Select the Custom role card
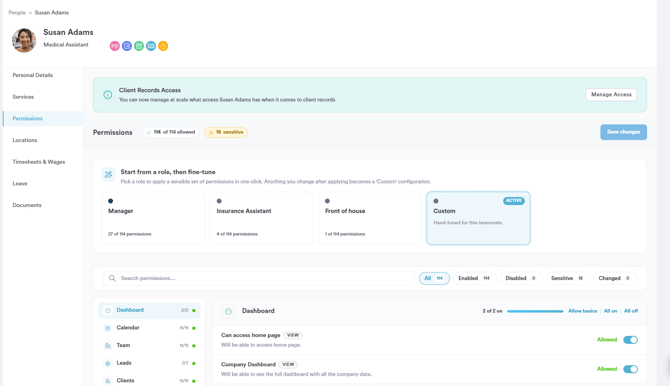This screenshot has width=670, height=386. pyautogui.click(x=478, y=218)
